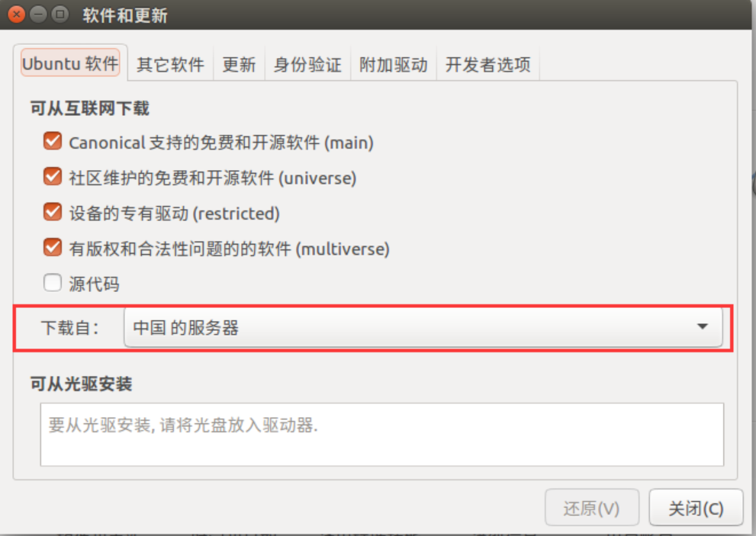This screenshot has width=756, height=536.
Task: Click the red window close icon
Action: pos(16,14)
